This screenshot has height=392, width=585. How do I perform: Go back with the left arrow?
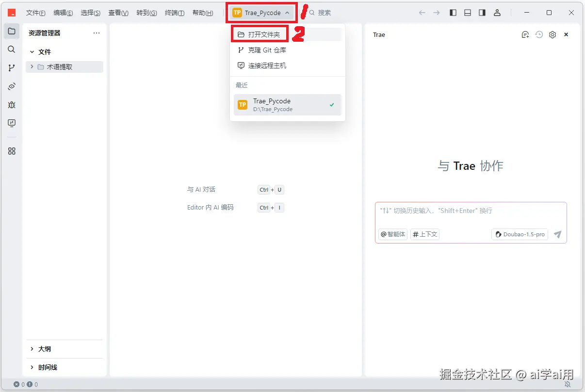point(422,13)
